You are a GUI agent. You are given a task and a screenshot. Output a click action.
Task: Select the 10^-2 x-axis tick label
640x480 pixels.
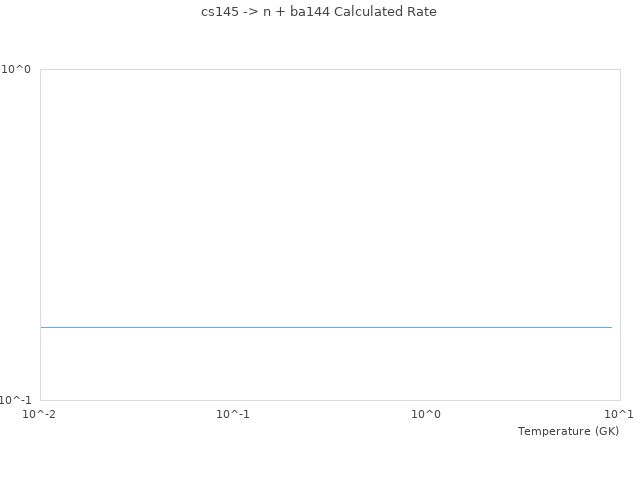tap(40, 414)
